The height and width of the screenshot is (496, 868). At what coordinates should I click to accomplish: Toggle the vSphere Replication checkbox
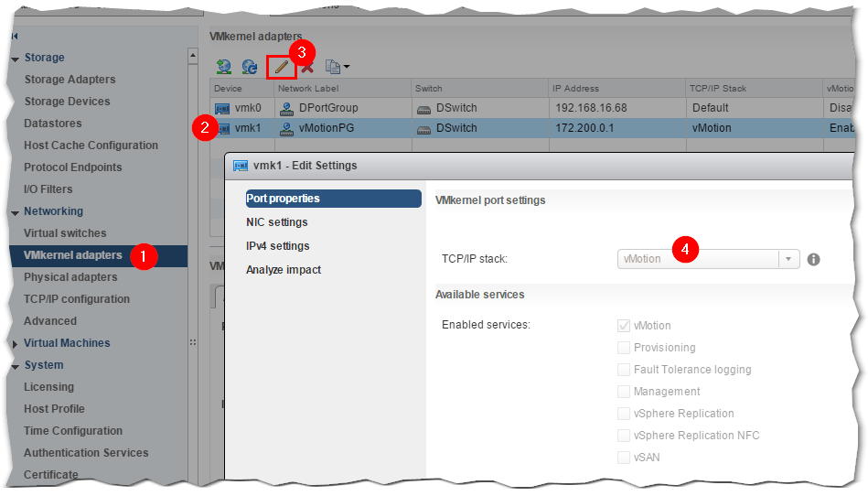pos(624,414)
